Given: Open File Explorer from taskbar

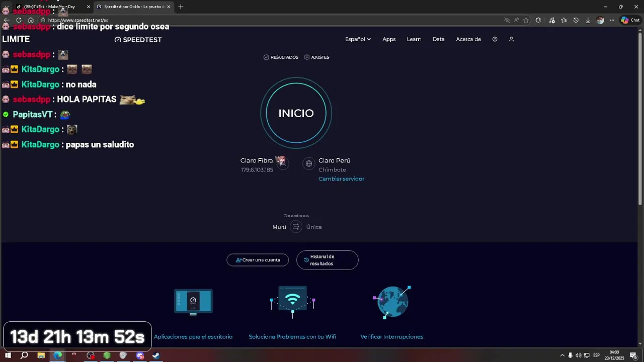Looking at the screenshot, I should [x=41, y=355].
